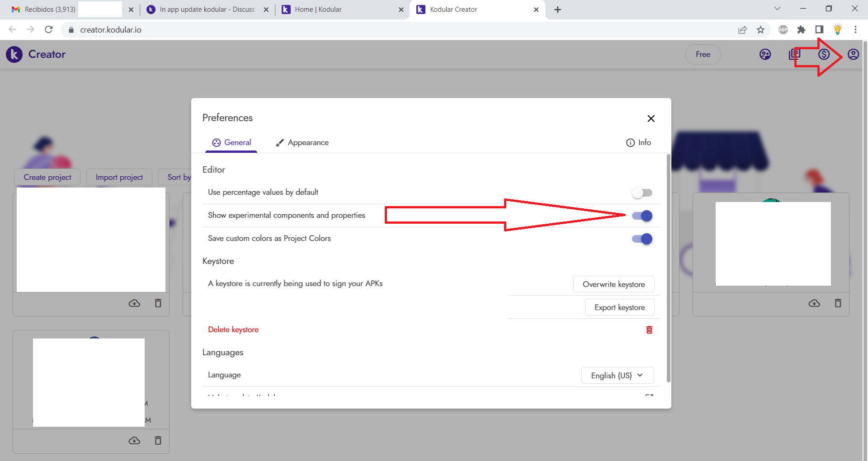Enable Use percentage values by default
This screenshot has width=868, height=461.
tap(642, 193)
